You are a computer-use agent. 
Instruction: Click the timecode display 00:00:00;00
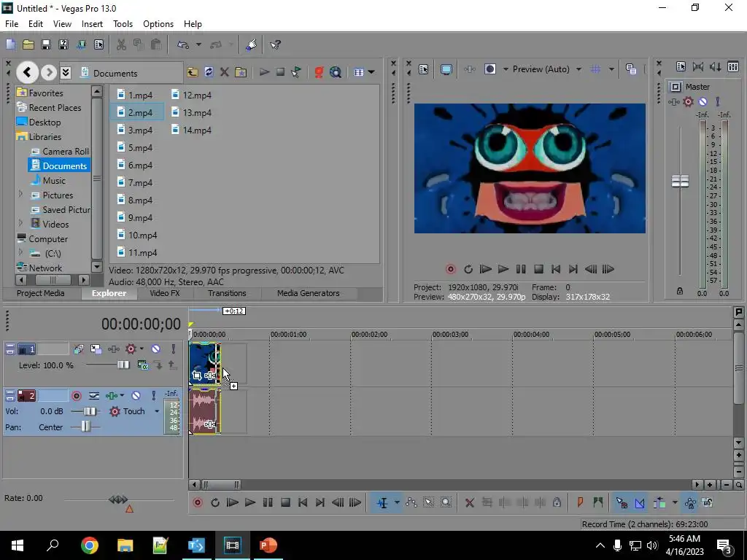pyautogui.click(x=141, y=324)
